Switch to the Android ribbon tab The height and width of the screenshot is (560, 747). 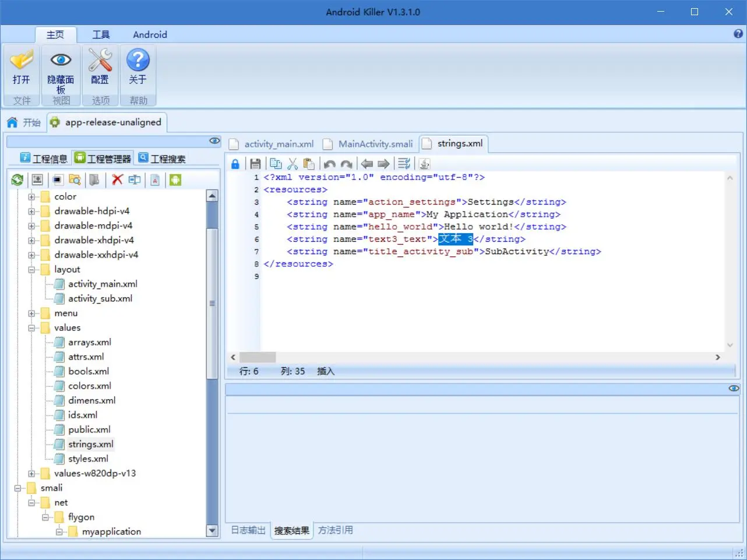[150, 35]
